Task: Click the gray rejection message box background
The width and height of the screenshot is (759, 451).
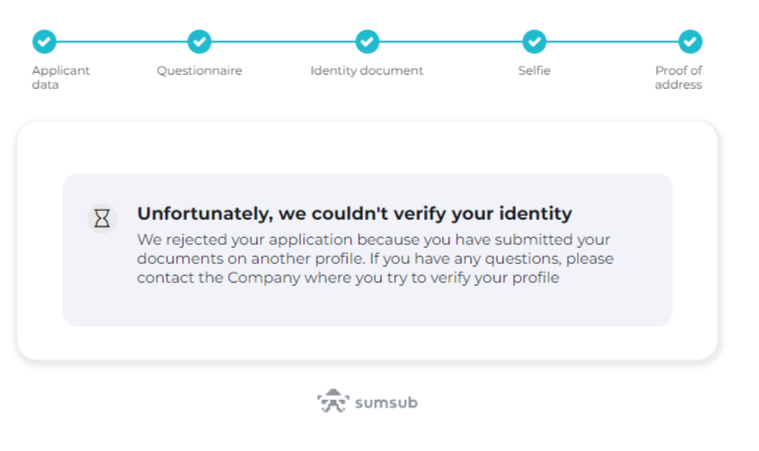Action: (367, 307)
